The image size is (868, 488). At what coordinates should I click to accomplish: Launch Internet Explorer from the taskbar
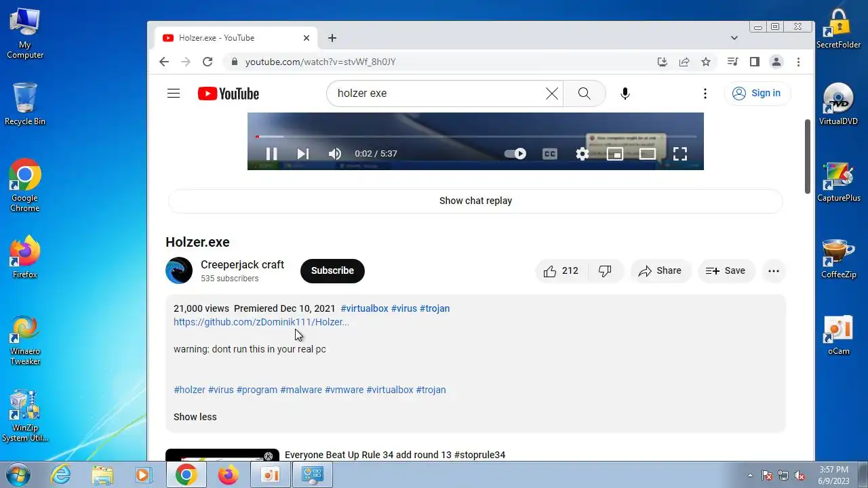(61, 475)
